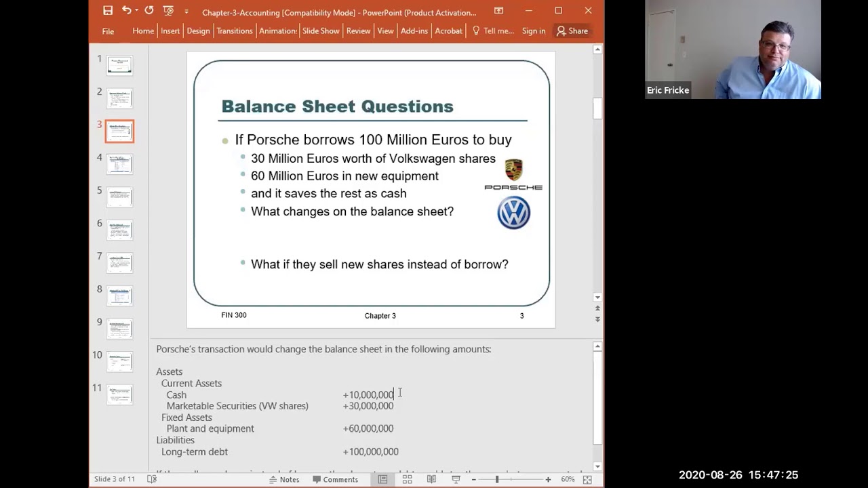Click the Volkswagen logo image on slide
Viewport: 868px width, 488px height.
coord(513,213)
